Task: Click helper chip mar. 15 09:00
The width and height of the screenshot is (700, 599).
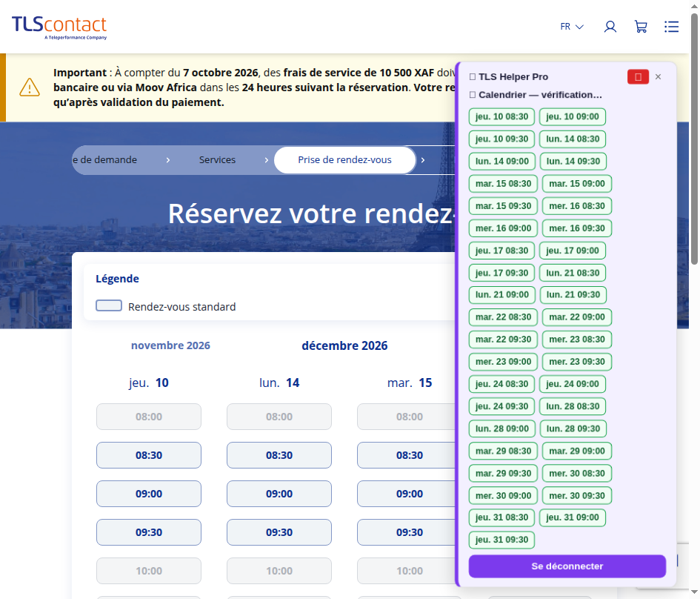Action: (x=577, y=184)
